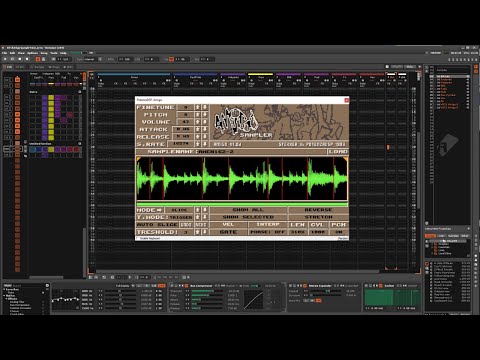This screenshot has width=480, height=360.
Task: Click SHOW ALL in the sampler
Action: 248,210
